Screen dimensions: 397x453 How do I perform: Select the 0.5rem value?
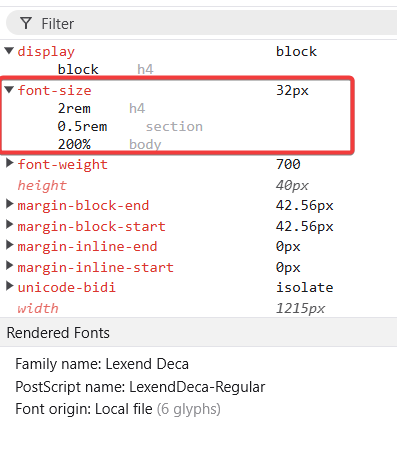(x=82, y=126)
